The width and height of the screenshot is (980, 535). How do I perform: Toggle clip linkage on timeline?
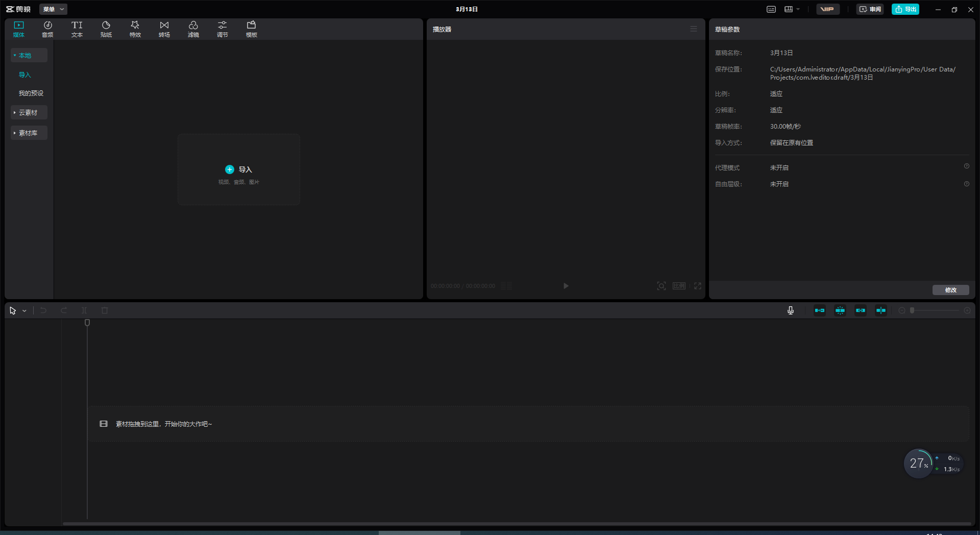861,310
